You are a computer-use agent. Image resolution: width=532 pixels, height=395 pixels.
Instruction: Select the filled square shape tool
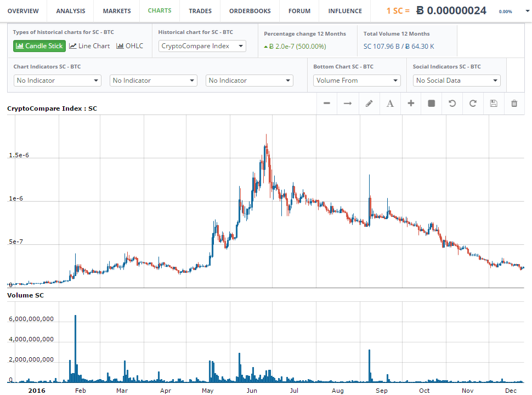(x=432, y=103)
